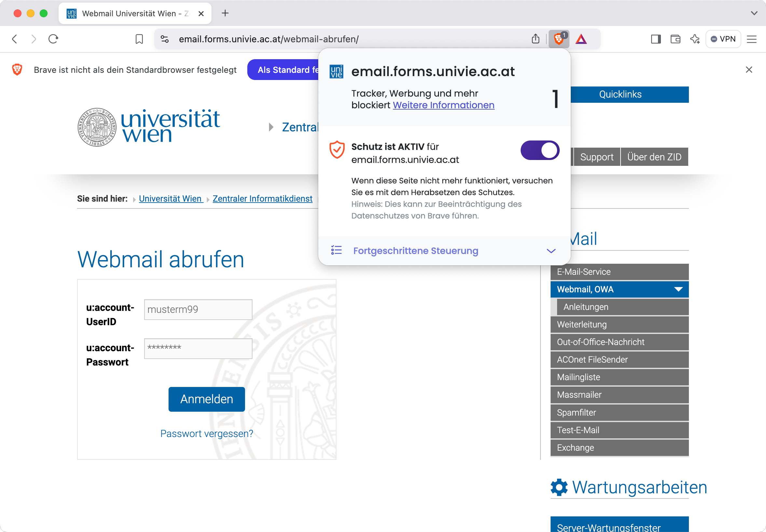
Task: Click the address bar URL text
Action: pyautogui.click(x=268, y=39)
